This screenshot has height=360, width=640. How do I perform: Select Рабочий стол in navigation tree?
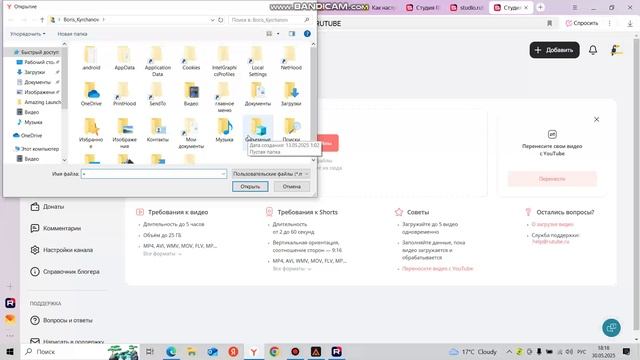[38, 62]
